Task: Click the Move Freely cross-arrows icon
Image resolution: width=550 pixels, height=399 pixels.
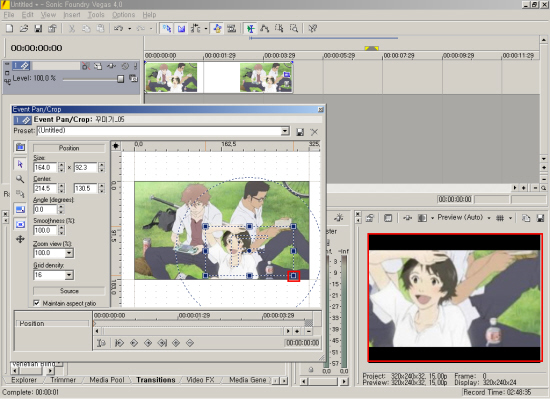Action: click(x=20, y=239)
